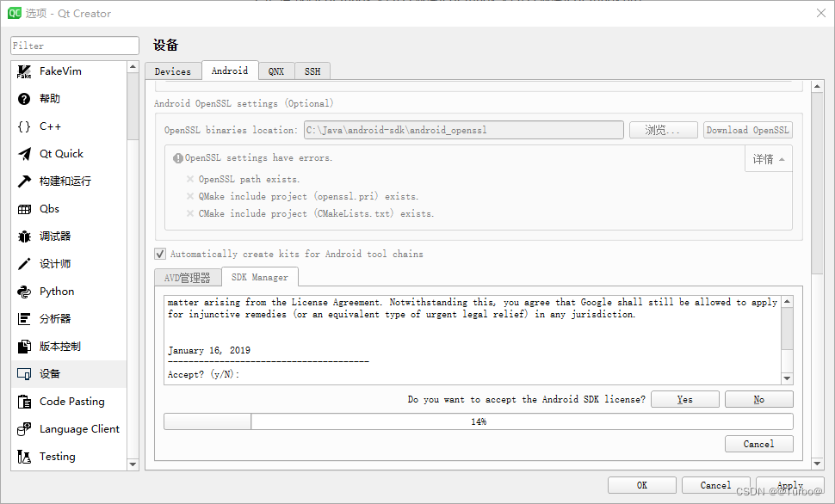
Task: Open Build and Run hammer icon
Action: [x=24, y=181]
